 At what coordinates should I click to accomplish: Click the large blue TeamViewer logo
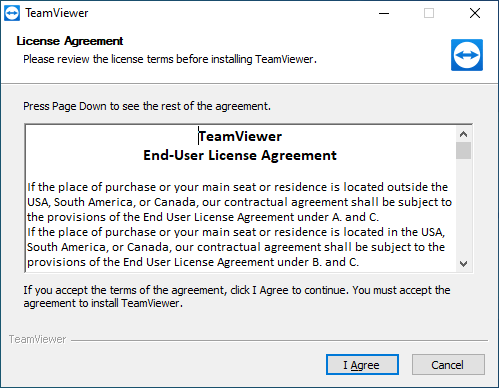pyautogui.click(x=467, y=55)
